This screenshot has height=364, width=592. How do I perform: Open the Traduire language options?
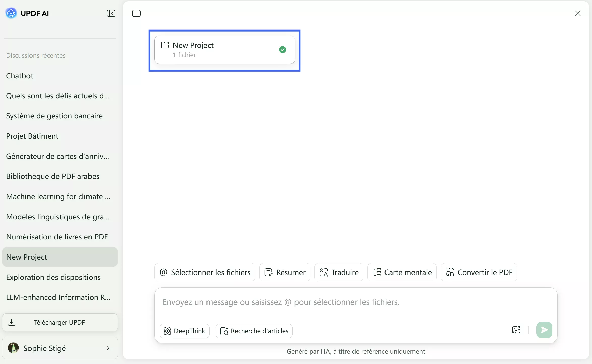pyautogui.click(x=339, y=272)
